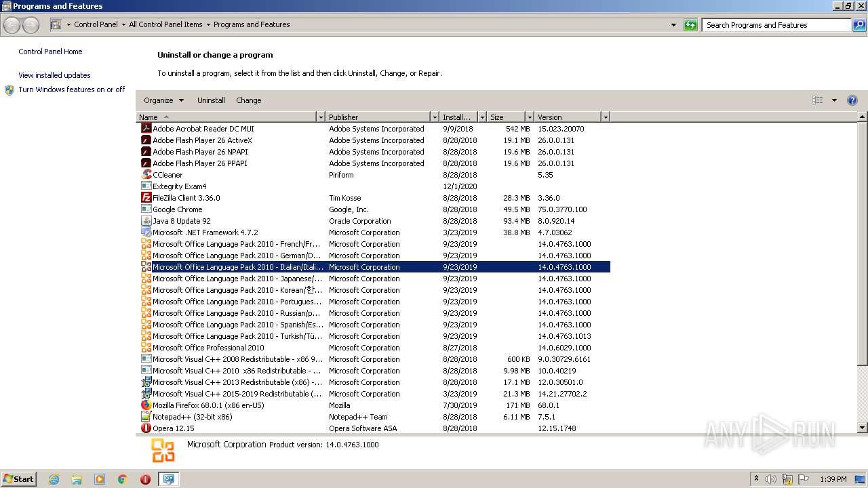Image resolution: width=868 pixels, height=488 pixels.
Task: Click the refresh icon next to address bar
Action: tap(690, 25)
